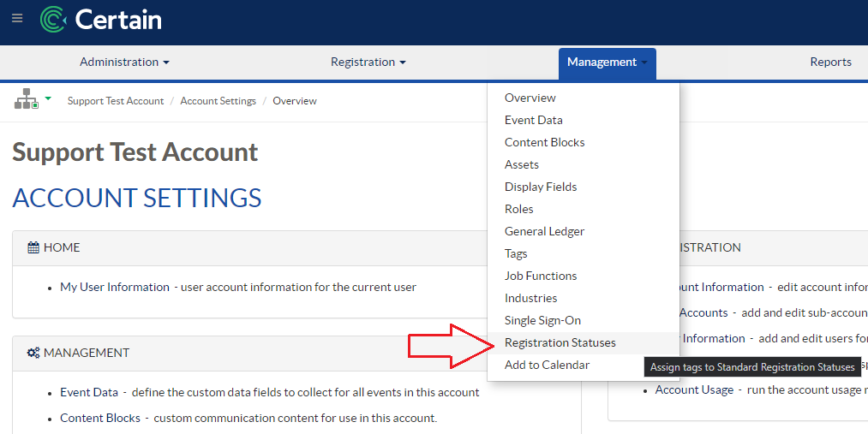Click Support Test Account breadcrumb
The width and height of the screenshot is (868, 434).
116,101
